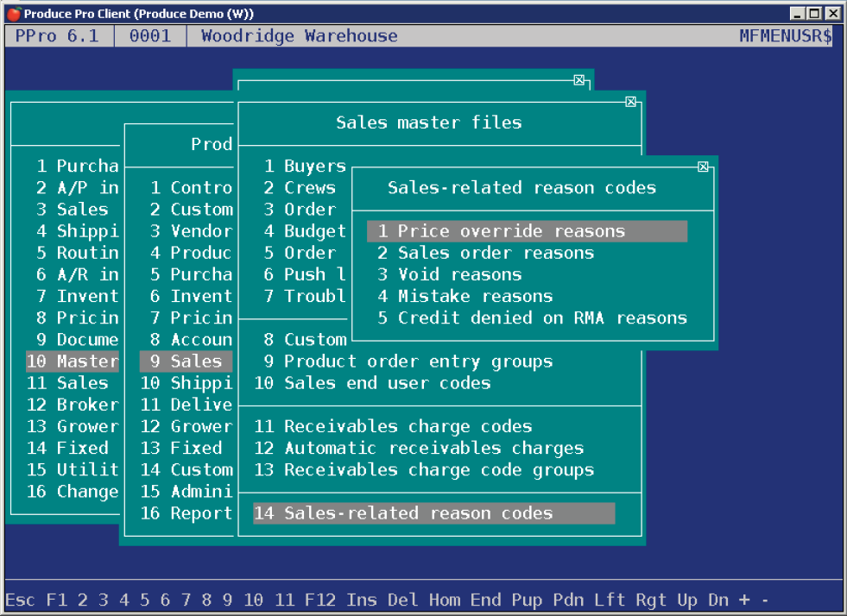Click Ins in the bottom key bar
This screenshot has height=616, width=847.
(x=362, y=600)
